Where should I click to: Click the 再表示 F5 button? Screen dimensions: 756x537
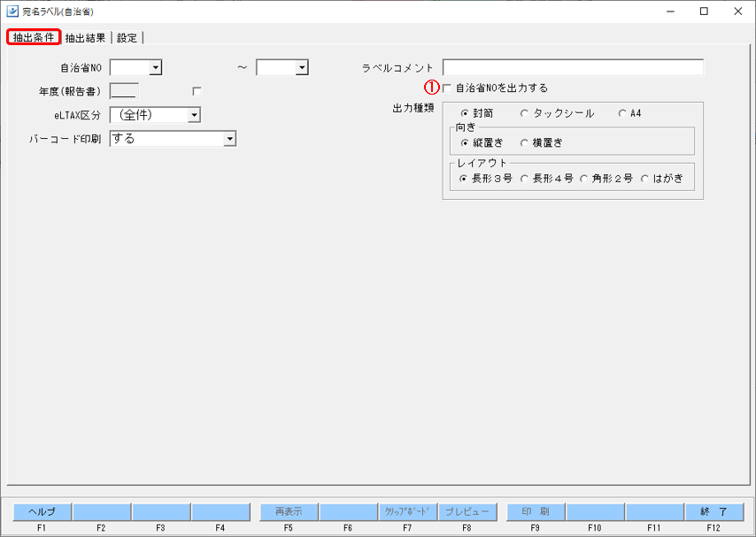[x=289, y=511]
